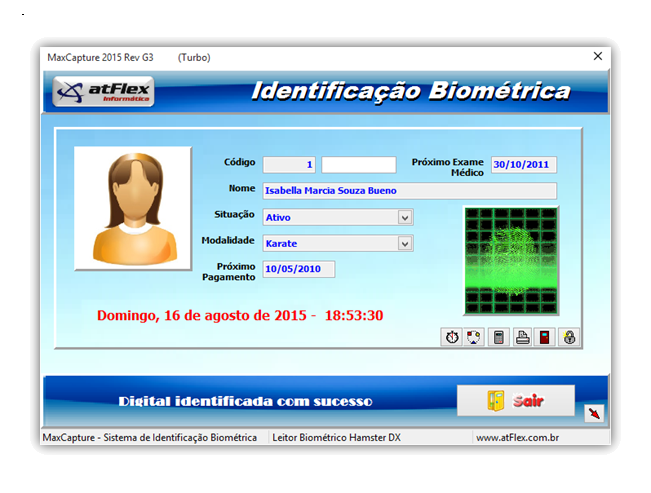
Task: Open the calculator icon button
Action: (499, 338)
